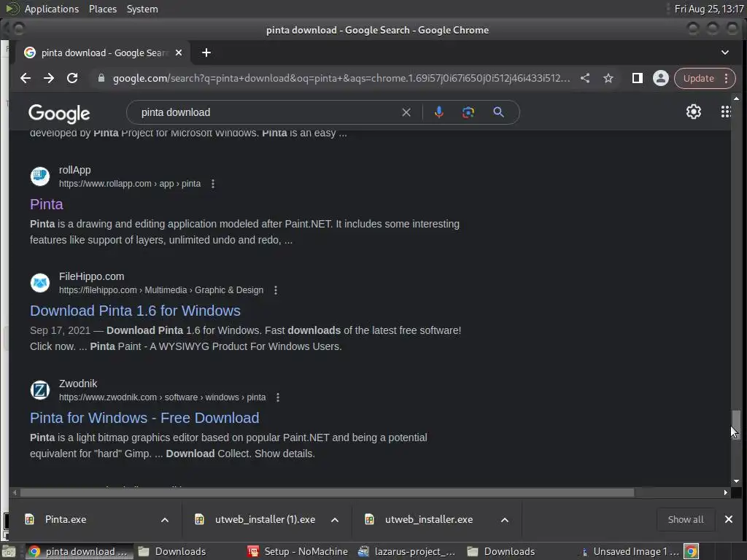Go forward with the arrow button
The width and height of the screenshot is (747, 560).
[x=49, y=78]
